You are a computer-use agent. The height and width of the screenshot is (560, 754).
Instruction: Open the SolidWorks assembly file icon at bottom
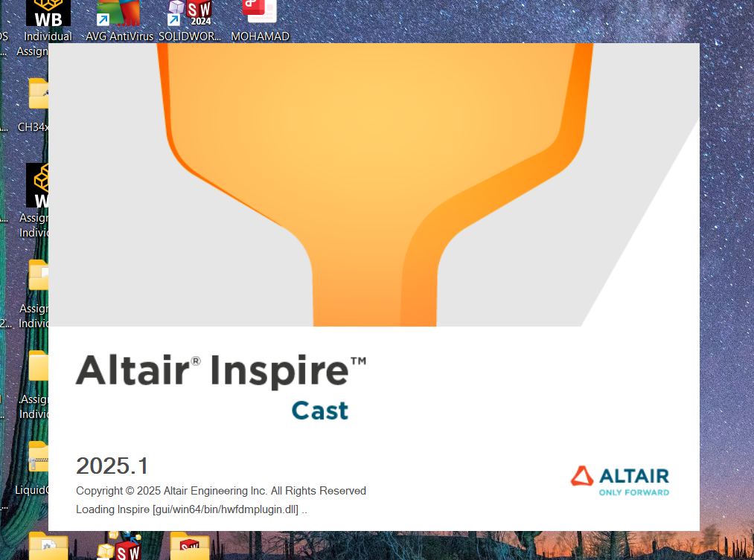click(x=119, y=546)
